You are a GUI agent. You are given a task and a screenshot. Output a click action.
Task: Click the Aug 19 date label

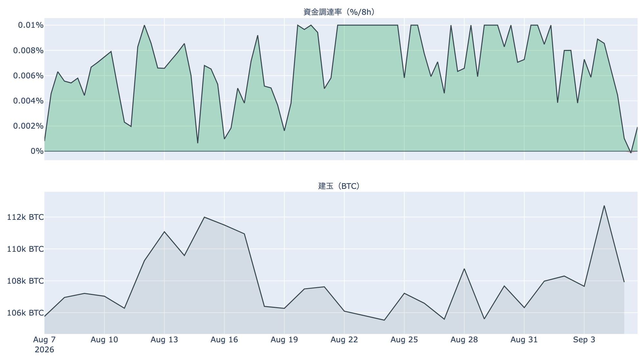284,340
